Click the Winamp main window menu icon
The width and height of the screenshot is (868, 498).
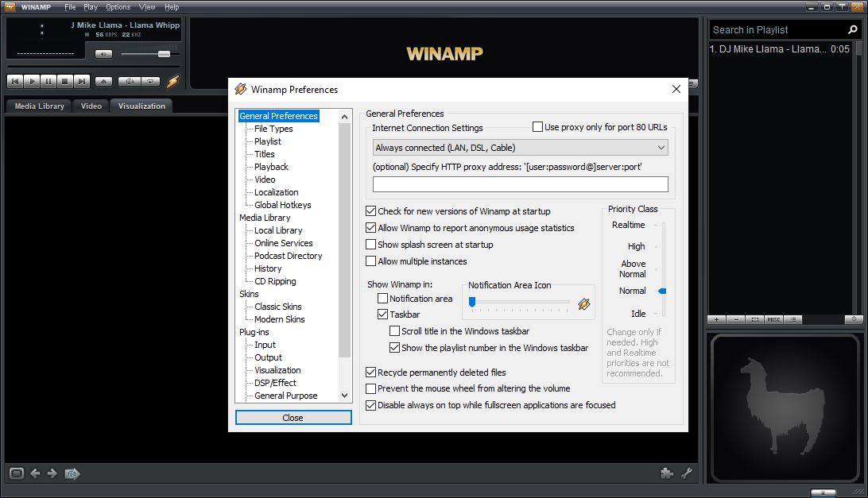(x=10, y=6)
